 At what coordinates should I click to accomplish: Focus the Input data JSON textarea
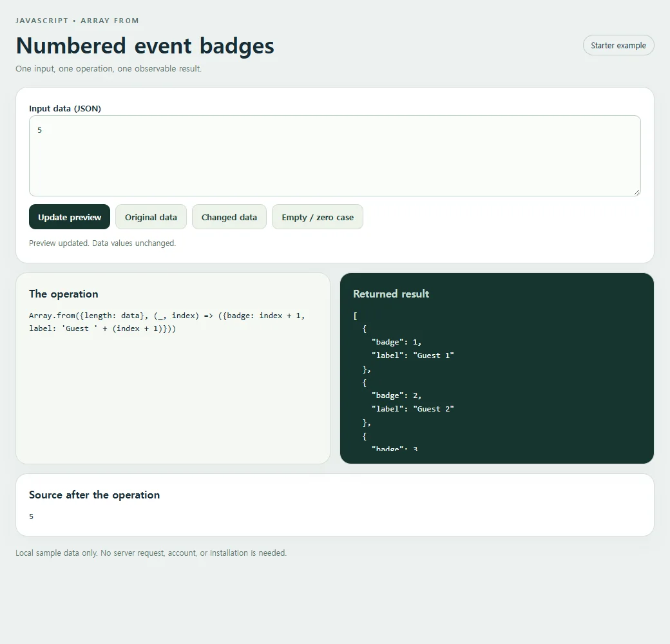[x=335, y=156]
